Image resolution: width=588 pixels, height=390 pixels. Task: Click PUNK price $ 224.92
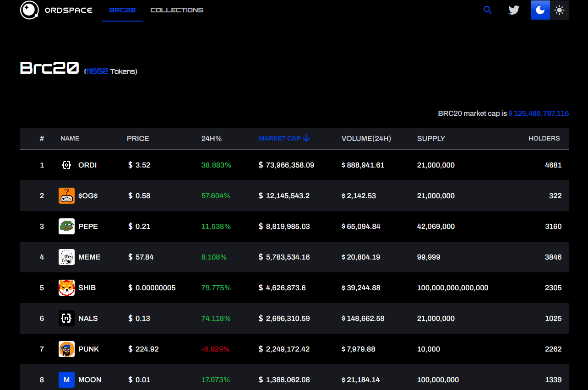(143, 349)
